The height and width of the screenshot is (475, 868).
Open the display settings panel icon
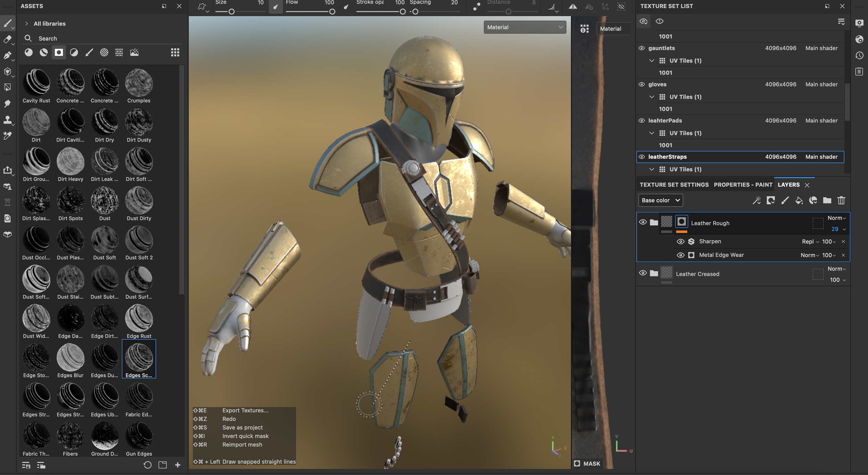coord(859,23)
